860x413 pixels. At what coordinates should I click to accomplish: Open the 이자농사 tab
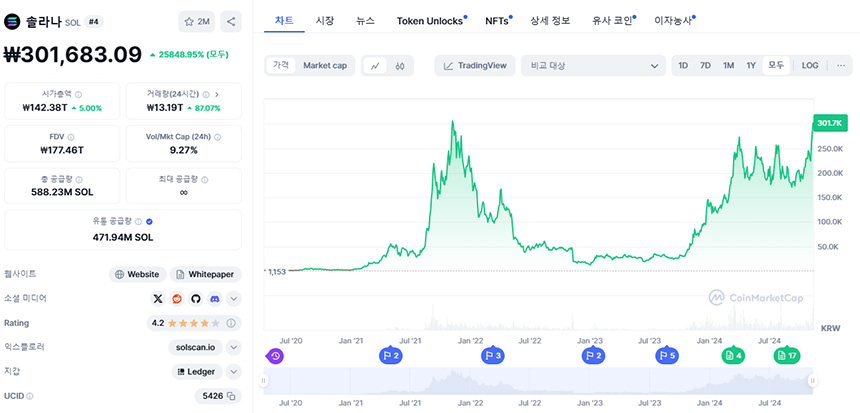tap(674, 21)
